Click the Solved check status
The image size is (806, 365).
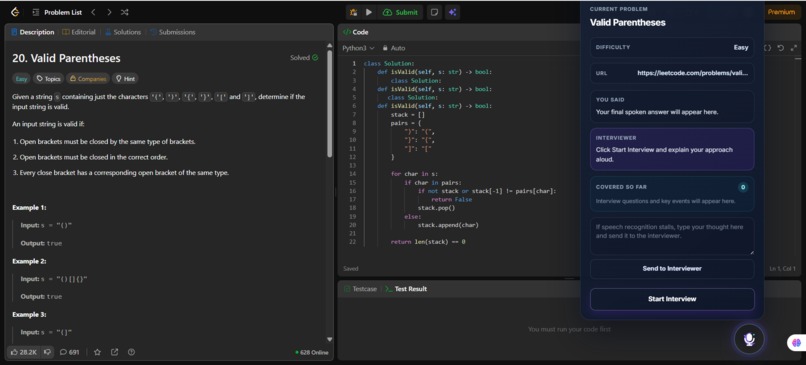point(304,58)
